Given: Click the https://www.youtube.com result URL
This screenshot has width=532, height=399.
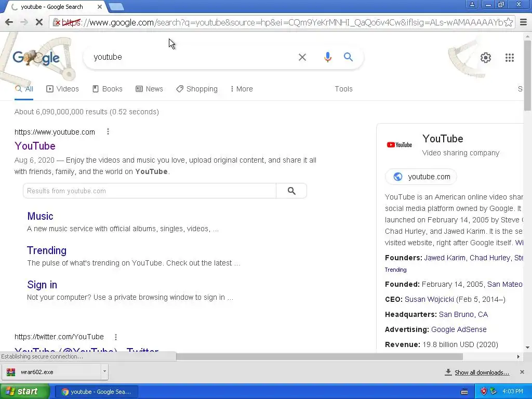Looking at the screenshot, I should 55,132.
